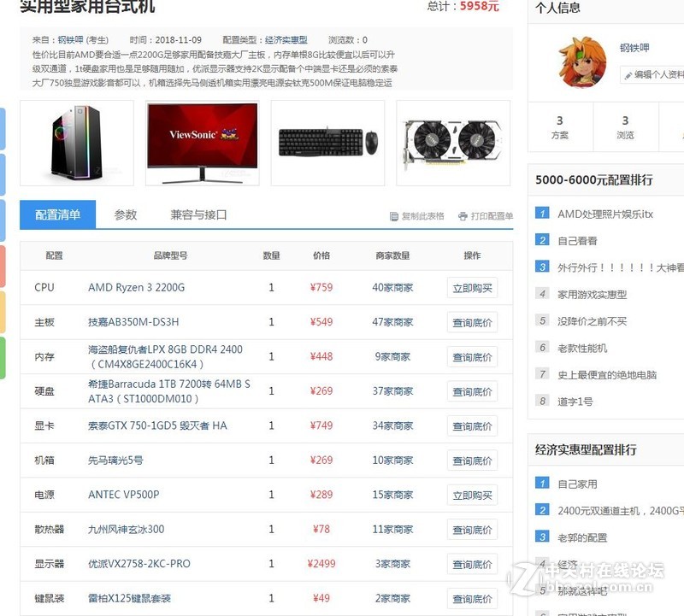Click price ¥759 in CPU row
Image resolution: width=684 pixels, height=616 pixels.
[x=321, y=288]
